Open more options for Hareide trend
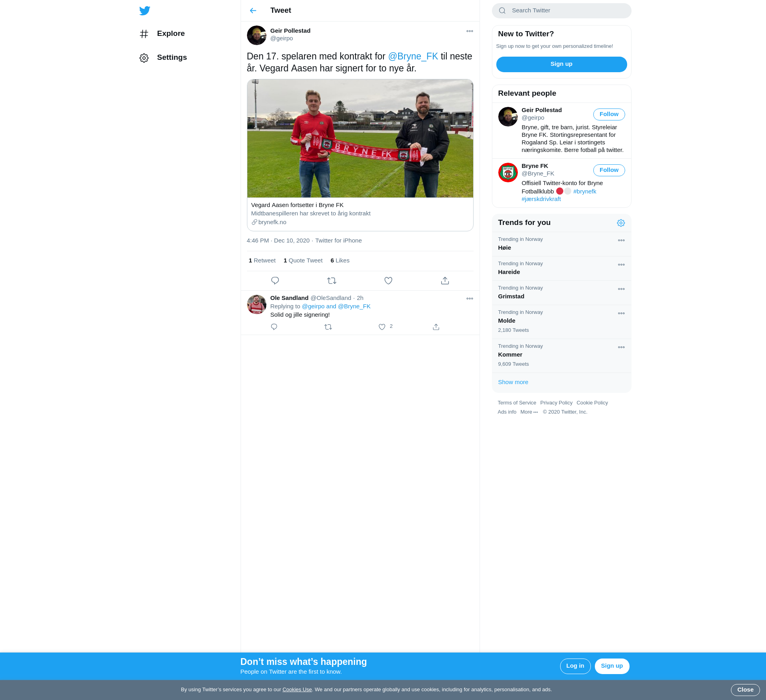Image resolution: width=766 pixels, height=700 pixels. coord(621,265)
